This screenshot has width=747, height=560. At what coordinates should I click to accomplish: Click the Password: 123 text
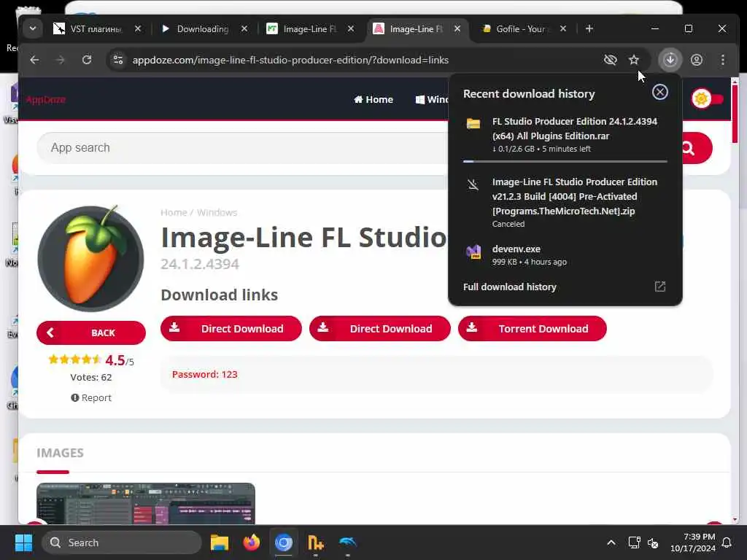[x=205, y=374]
